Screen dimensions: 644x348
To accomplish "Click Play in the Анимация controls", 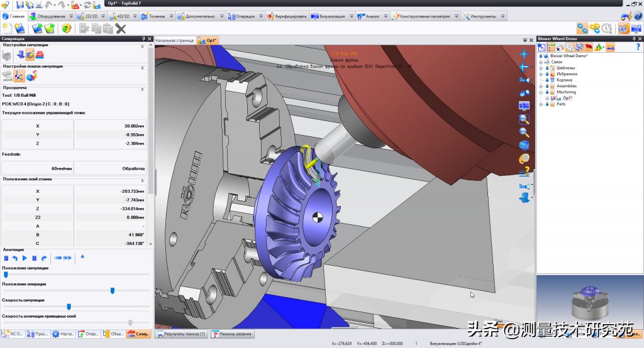I will click(25, 258).
